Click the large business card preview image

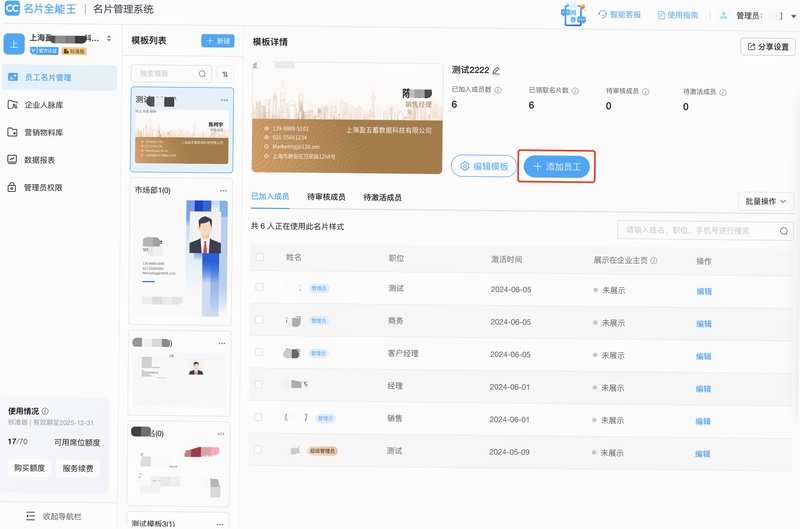click(347, 118)
